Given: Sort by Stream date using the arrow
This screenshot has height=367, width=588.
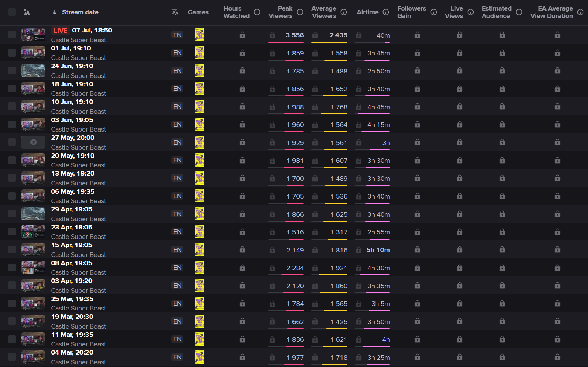Looking at the screenshot, I should click(55, 12).
